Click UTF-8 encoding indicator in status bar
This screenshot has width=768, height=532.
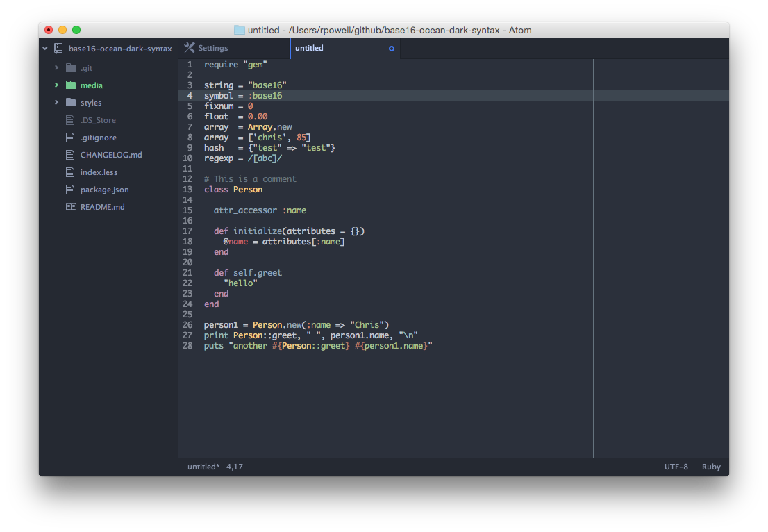tap(676, 466)
